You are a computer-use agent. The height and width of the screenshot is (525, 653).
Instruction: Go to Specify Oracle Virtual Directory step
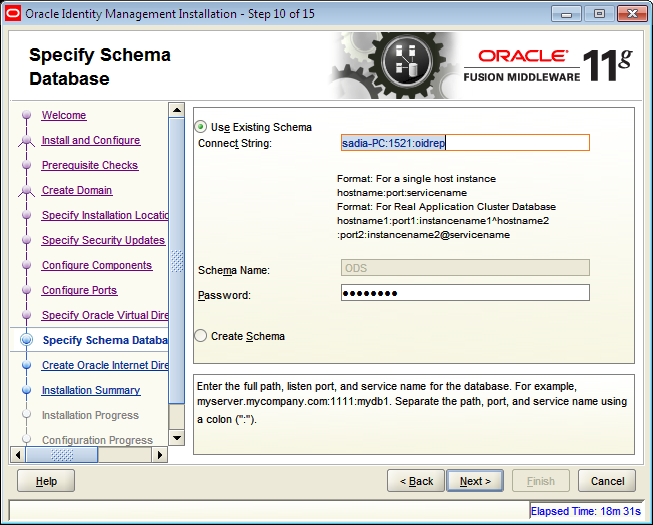[x=105, y=315]
